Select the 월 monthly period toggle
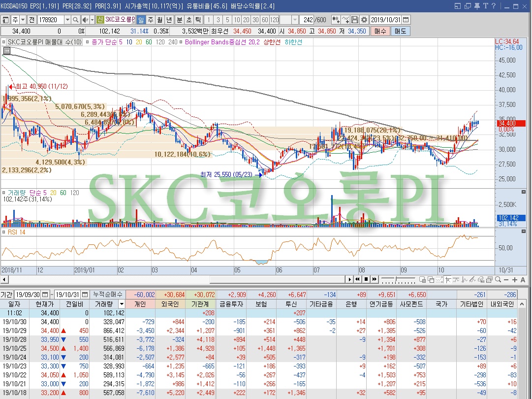The image size is (532, 399). pyautogui.click(x=160, y=20)
